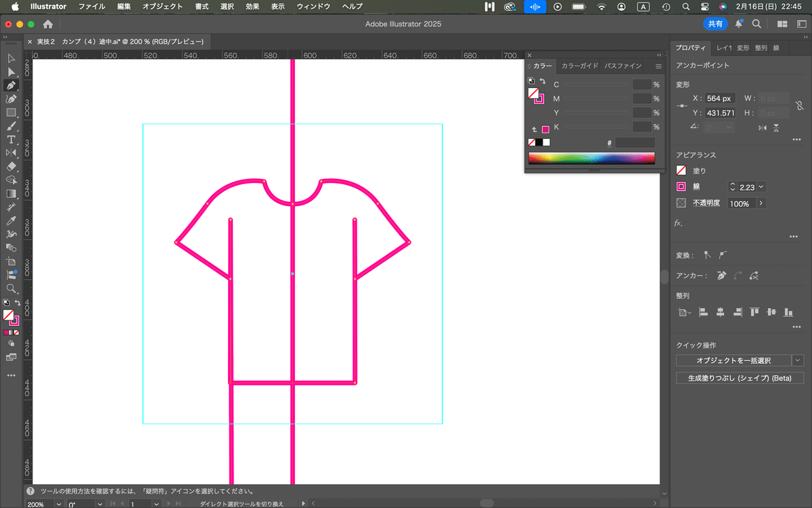Image resolution: width=812 pixels, height=508 pixels.
Task: Open the オブジェクト menu
Action: click(x=162, y=6)
